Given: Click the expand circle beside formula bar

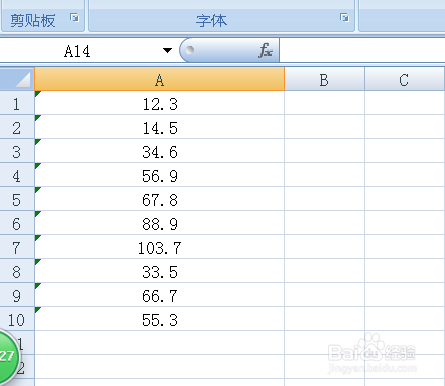Looking at the screenshot, I should [x=190, y=50].
